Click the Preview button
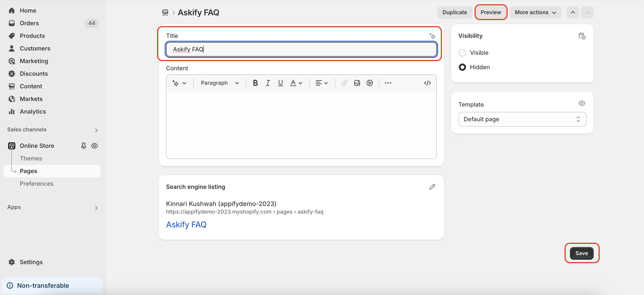 pyautogui.click(x=491, y=12)
